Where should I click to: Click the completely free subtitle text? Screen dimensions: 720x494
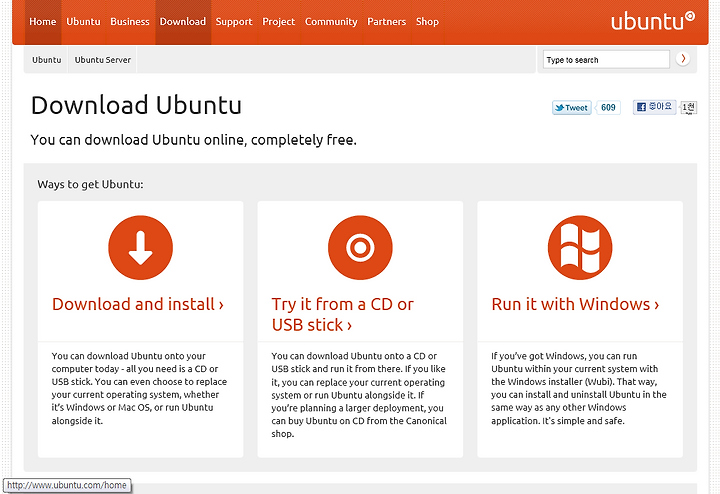pyautogui.click(x=193, y=140)
